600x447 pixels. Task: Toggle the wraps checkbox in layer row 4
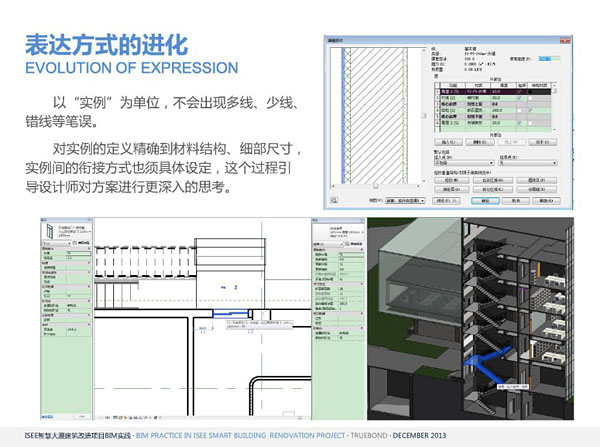click(520, 110)
